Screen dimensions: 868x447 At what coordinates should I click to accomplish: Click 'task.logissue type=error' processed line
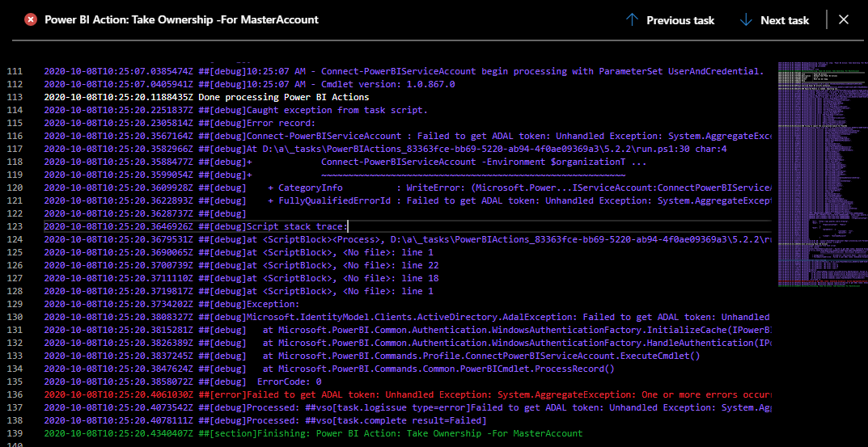pyautogui.click(x=408, y=407)
